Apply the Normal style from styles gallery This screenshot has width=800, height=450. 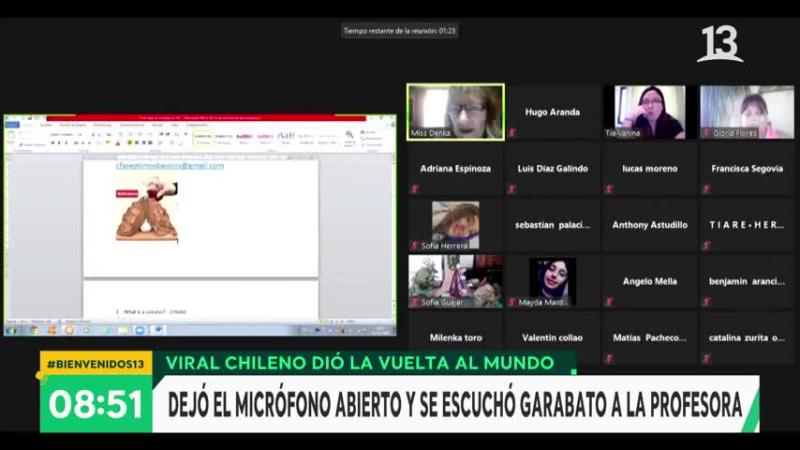pos(203,138)
